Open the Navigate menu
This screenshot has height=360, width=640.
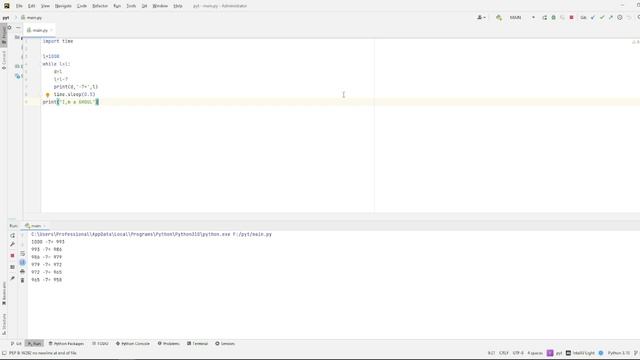63,6
